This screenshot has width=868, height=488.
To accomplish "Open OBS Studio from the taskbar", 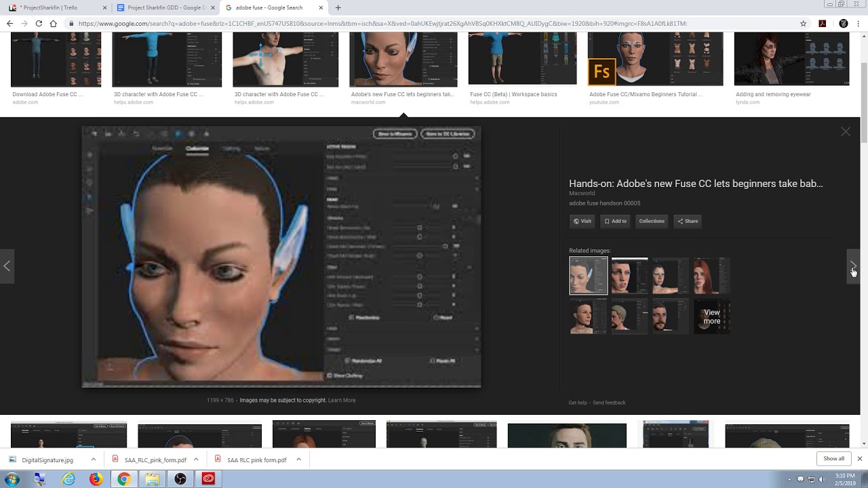I will click(180, 479).
